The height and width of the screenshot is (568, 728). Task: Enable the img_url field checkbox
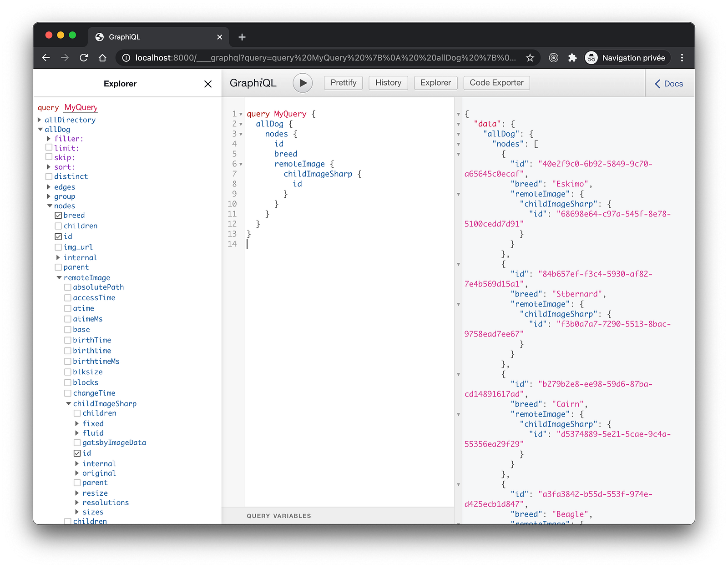(x=58, y=247)
